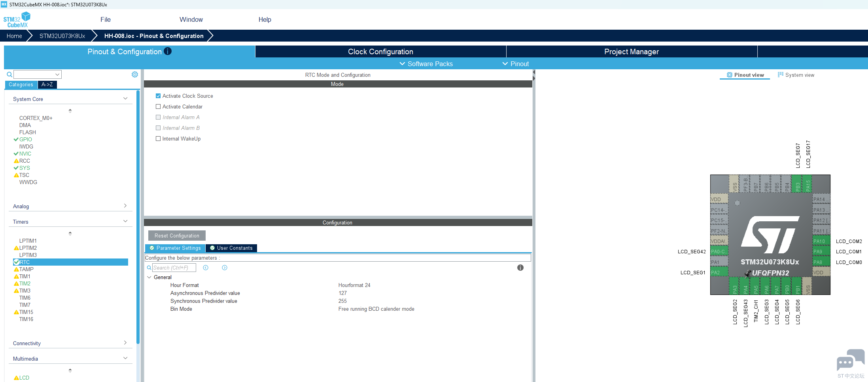Enable Activate Calendar checkbox

point(158,106)
